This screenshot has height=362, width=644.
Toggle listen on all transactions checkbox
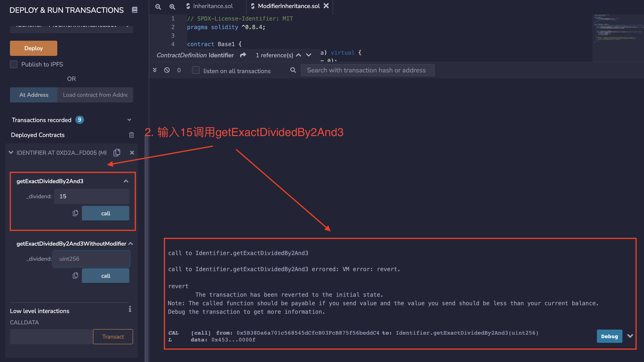pos(196,70)
